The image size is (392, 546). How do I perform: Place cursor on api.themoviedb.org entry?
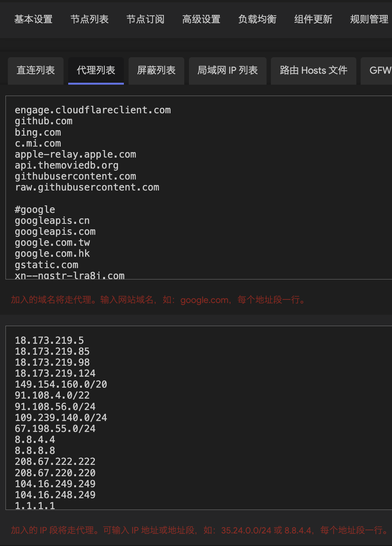(x=67, y=165)
